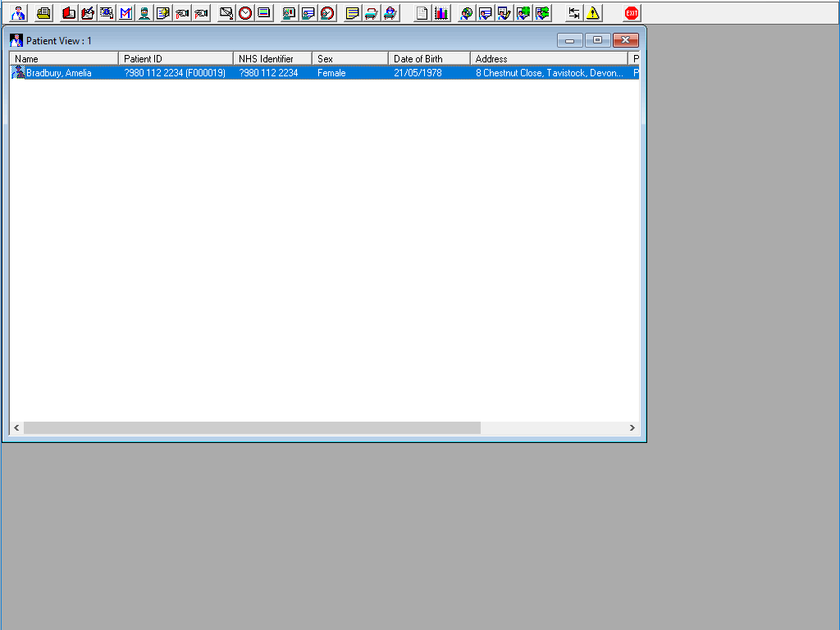The width and height of the screenshot is (840, 630).
Task: Sort by the Patient ID column header
Action: coord(176,58)
